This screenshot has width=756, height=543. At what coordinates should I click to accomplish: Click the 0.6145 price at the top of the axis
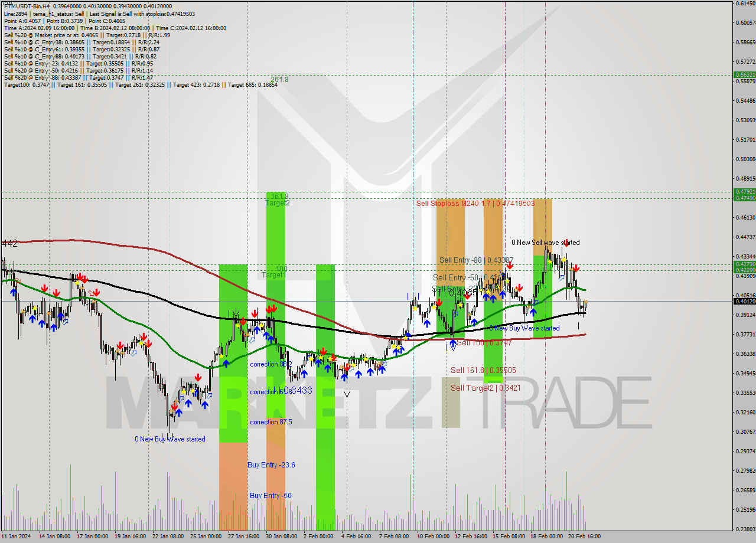(x=745, y=4)
